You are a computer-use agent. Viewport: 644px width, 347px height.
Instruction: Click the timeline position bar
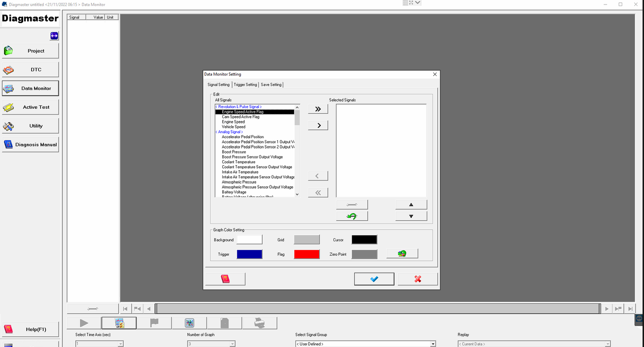(377, 309)
